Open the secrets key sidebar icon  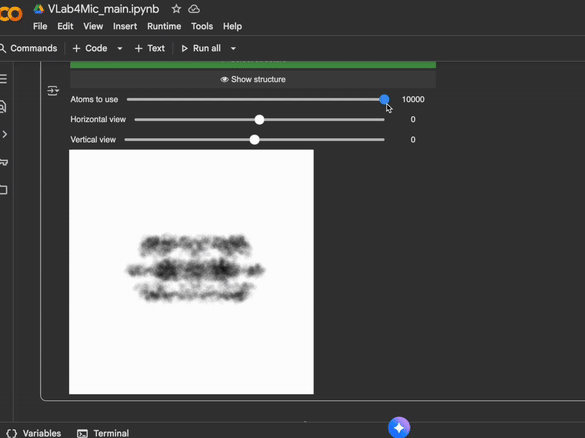point(4,162)
